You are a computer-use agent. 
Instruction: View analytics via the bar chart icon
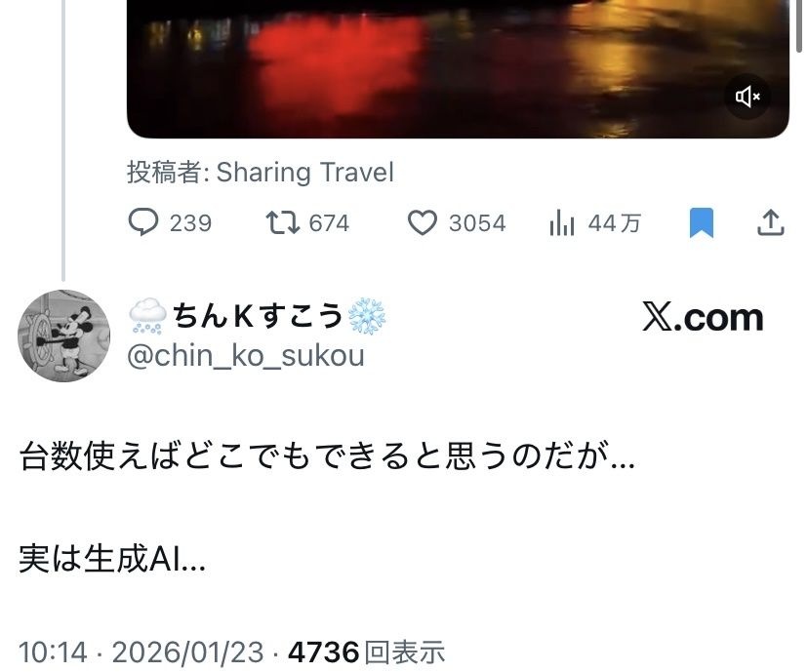(x=562, y=223)
